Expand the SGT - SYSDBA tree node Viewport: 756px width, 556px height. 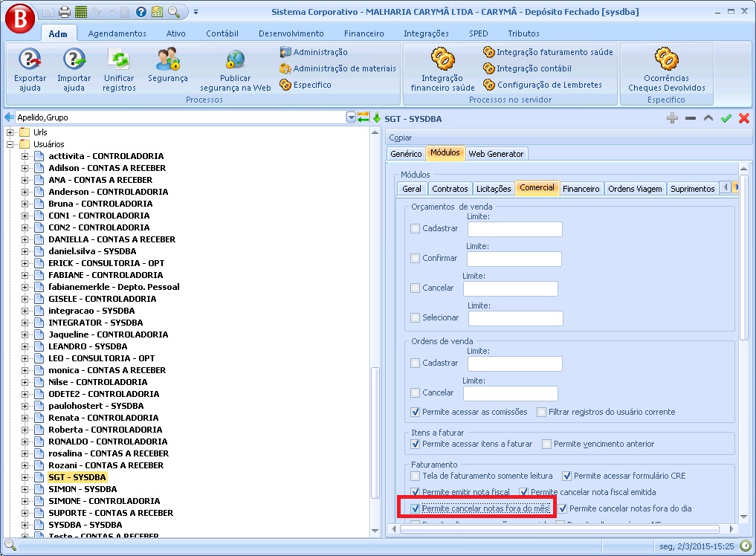pyautogui.click(x=25, y=477)
